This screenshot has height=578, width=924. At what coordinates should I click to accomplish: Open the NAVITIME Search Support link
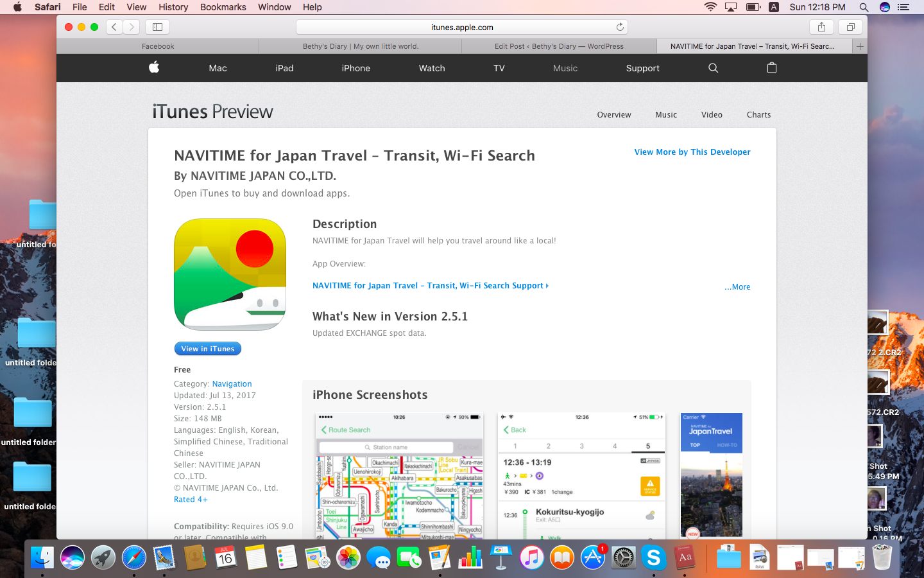pyautogui.click(x=430, y=286)
